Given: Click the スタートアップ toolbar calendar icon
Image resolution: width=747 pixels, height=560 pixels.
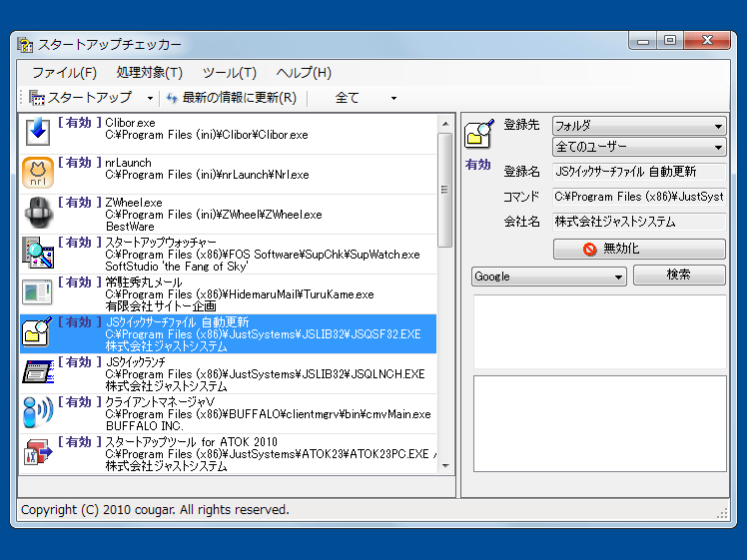Looking at the screenshot, I should (36, 98).
